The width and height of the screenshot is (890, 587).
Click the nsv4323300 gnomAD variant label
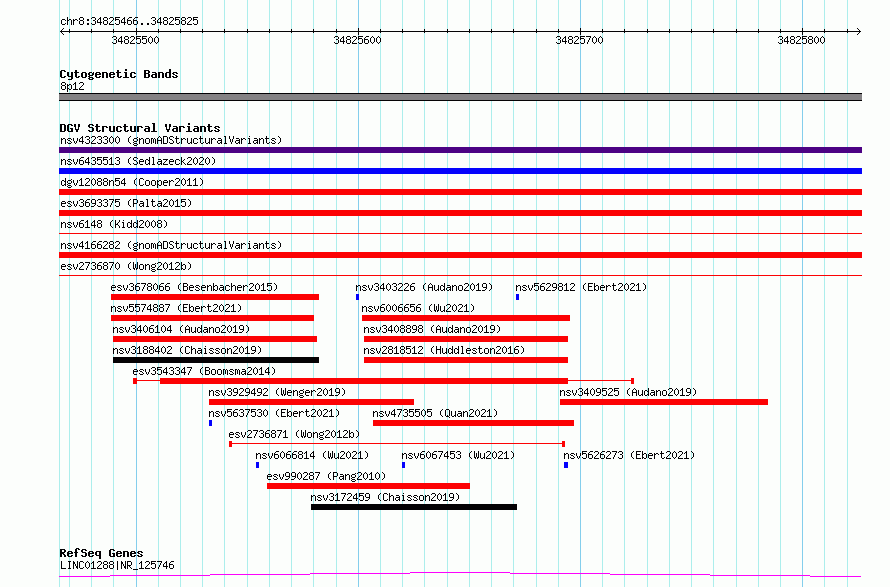coord(171,140)
